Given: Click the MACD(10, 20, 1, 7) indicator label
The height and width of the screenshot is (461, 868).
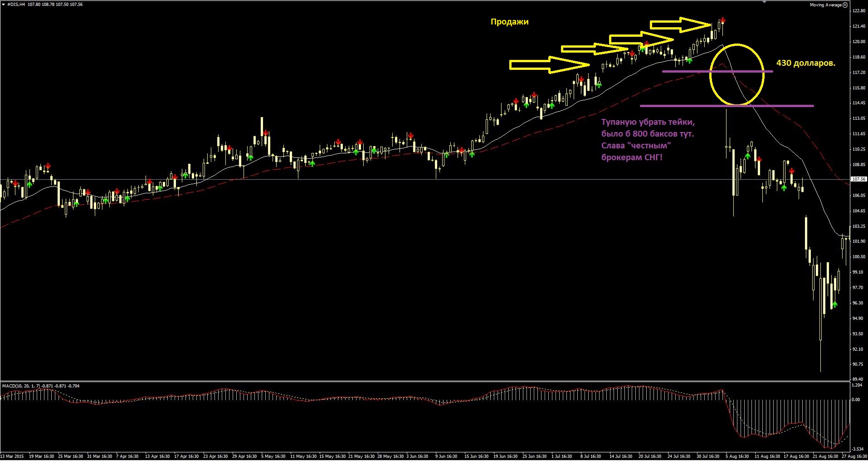Looking at the screenshot, I should coord(21,386).
